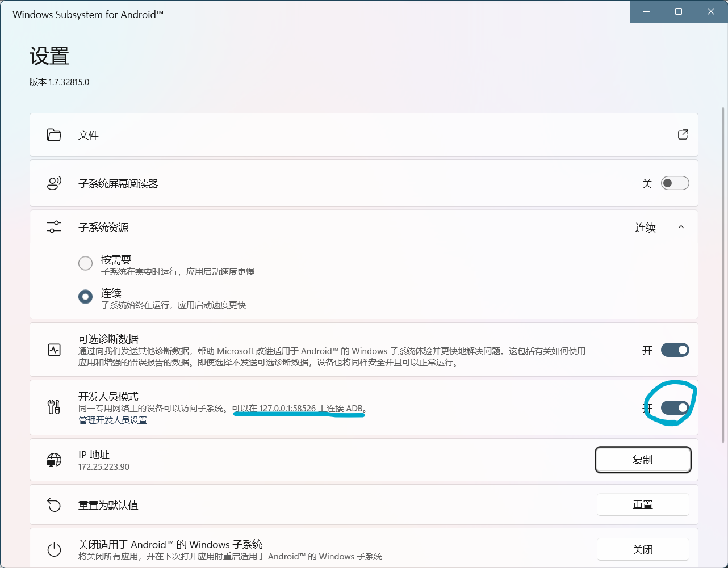Click the 重置 button
Viewport: 728px width, 568px height.
643,504
